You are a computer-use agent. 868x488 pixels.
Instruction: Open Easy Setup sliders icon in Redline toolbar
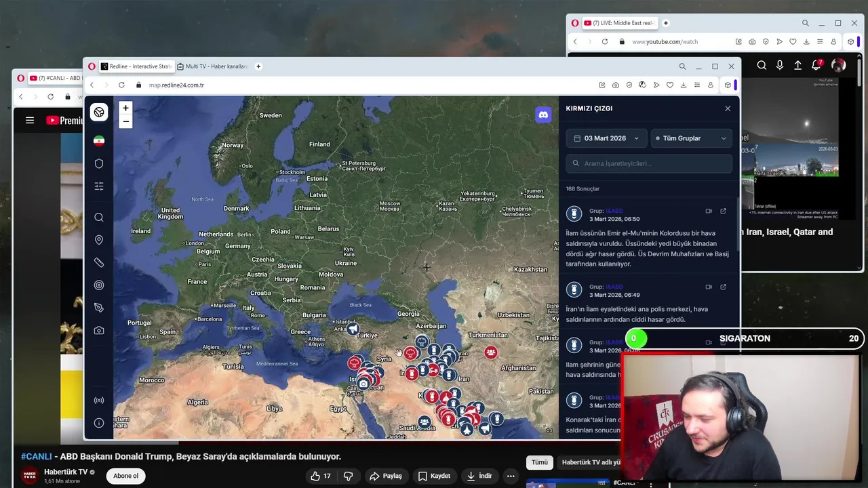697,85
